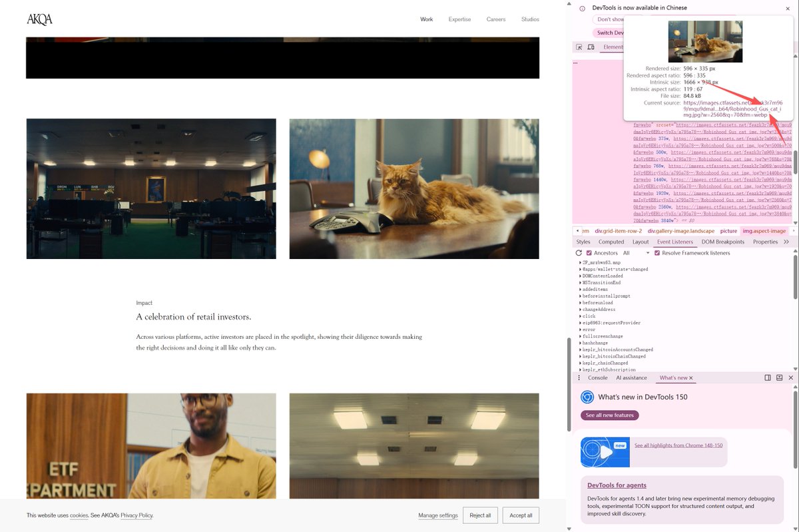Close the What's new tab
Viewport: 799px width, 532px height.
[691, 378]
